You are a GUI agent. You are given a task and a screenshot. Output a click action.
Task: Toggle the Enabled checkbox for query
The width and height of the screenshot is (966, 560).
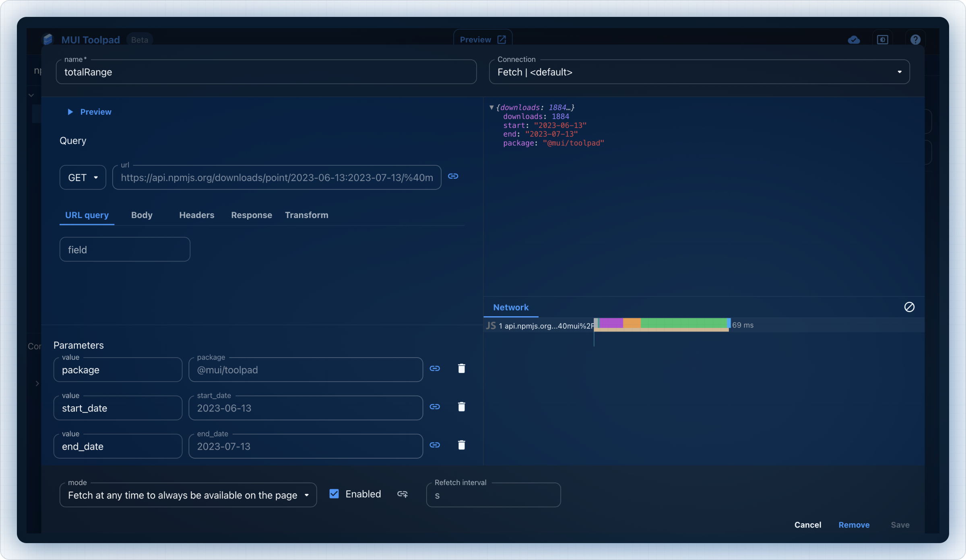point(334,494)
